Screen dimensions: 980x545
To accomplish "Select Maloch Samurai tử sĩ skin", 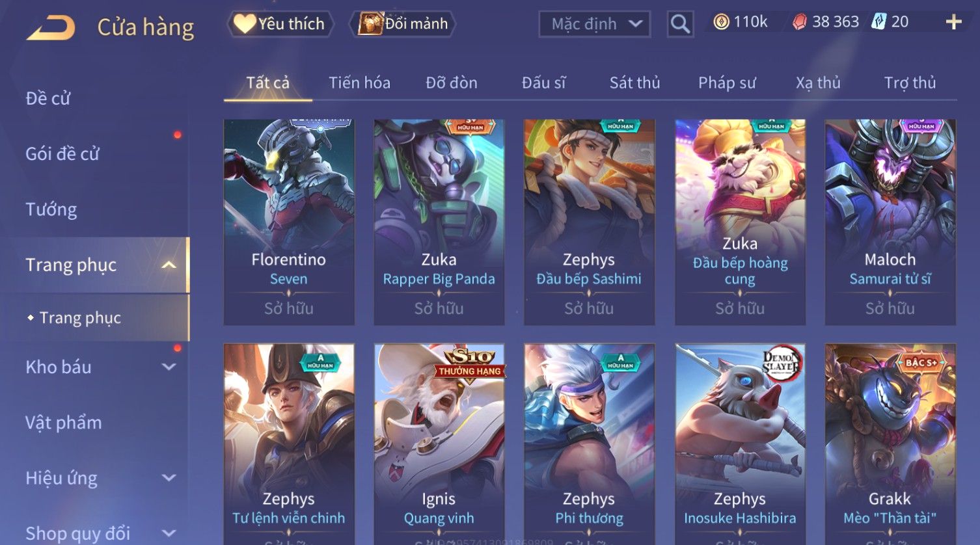I will click(890, 222).
